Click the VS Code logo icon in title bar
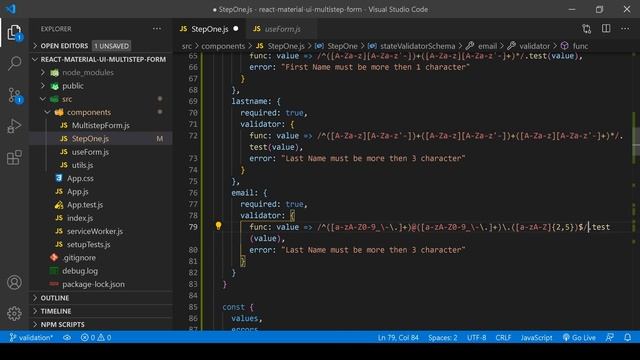The width and height of the screenshot is (640, 360). click(11, 9)
